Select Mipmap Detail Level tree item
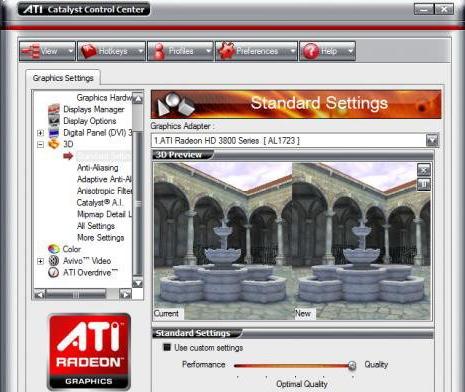 pyautogui.click(x=104, y=214)
